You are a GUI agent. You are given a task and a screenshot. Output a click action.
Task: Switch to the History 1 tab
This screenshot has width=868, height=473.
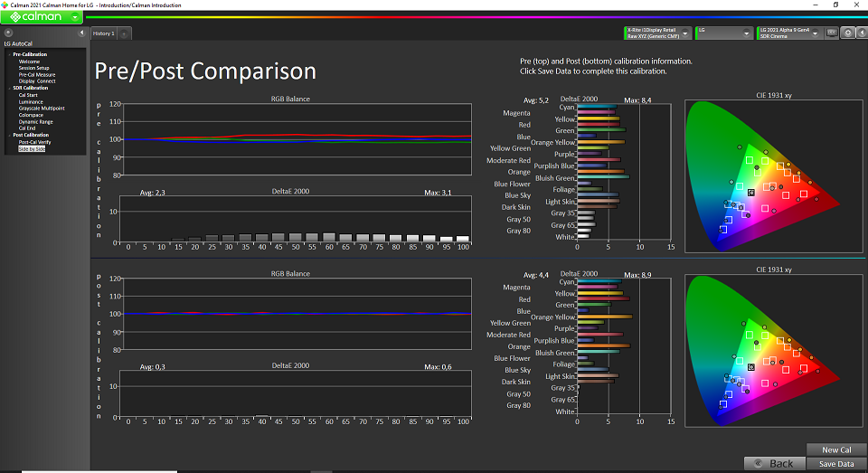point(103,33)
